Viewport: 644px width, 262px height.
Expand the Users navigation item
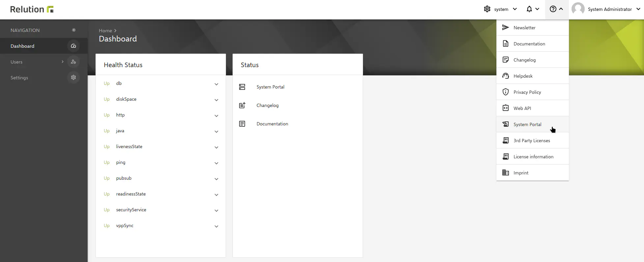(x=63, y=62)
